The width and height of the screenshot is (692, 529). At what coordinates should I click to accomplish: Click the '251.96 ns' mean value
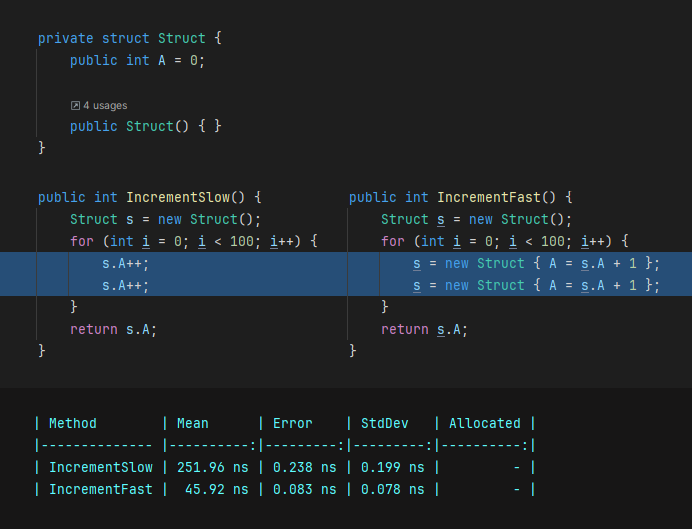tap(213, 467)
